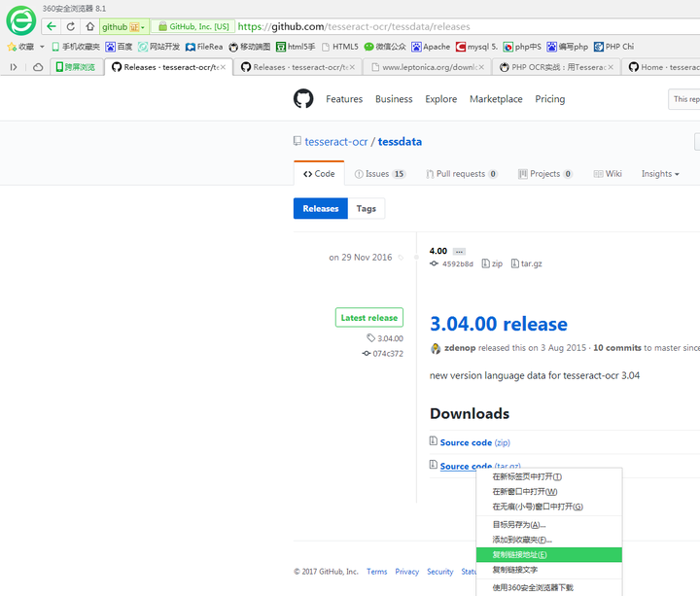Switch to the www.leptonica.org download tab
The image size is (700, 596).
428,67
